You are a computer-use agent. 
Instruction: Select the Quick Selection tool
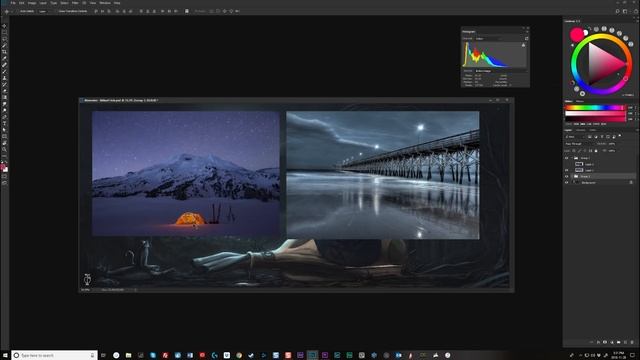4,45
